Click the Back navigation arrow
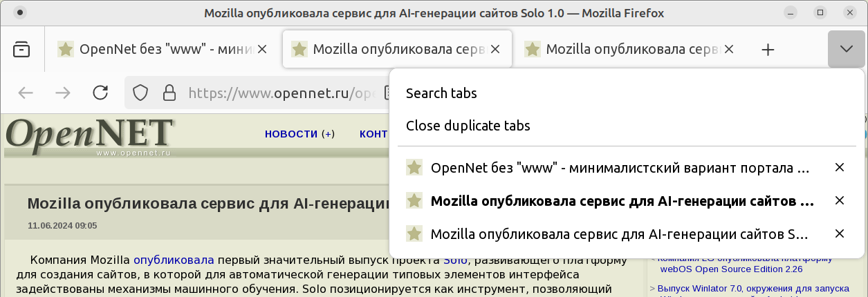Screen dimensions: 868x297 click(x=26, y=93)
